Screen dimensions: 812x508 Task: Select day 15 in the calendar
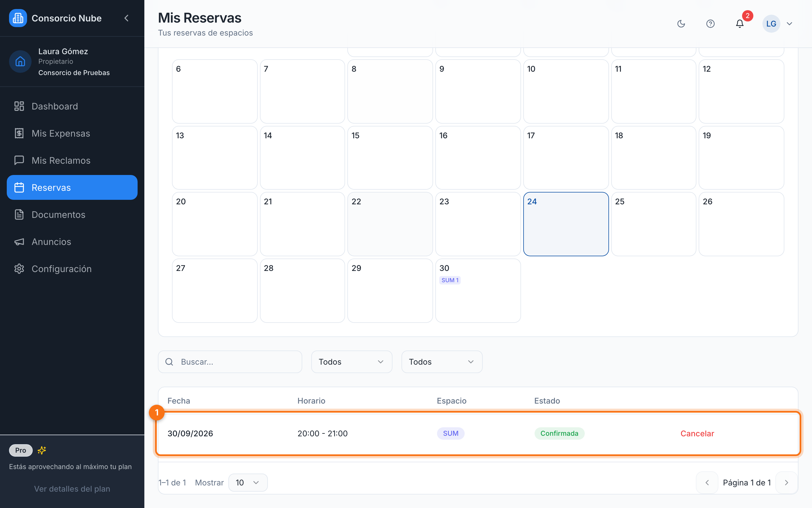click(x=390, y=158)
